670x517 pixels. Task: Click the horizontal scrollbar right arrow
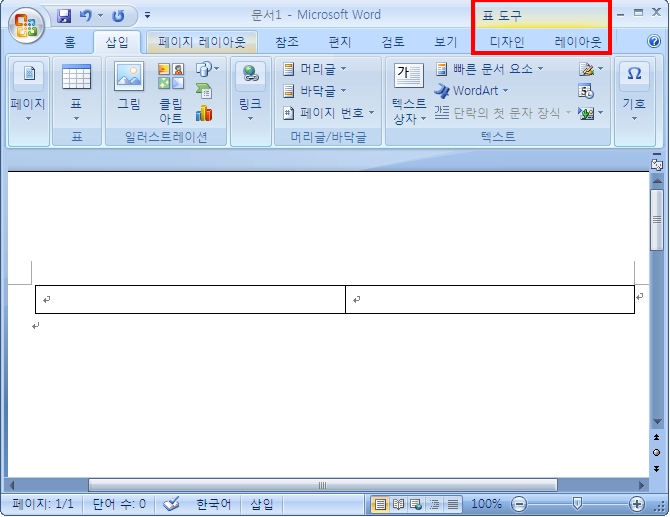pyautogui.click(x=641, y=485)
